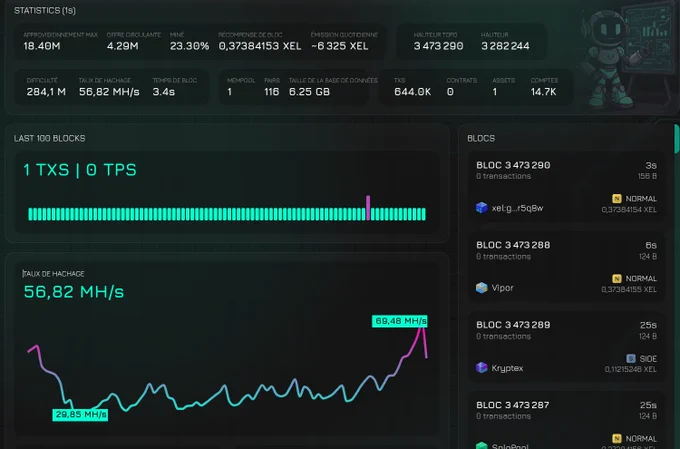Open BLOC 3 473 289 details
This screenshot has height=449, width=680.
pyautogui.click(x=513, y=325)
